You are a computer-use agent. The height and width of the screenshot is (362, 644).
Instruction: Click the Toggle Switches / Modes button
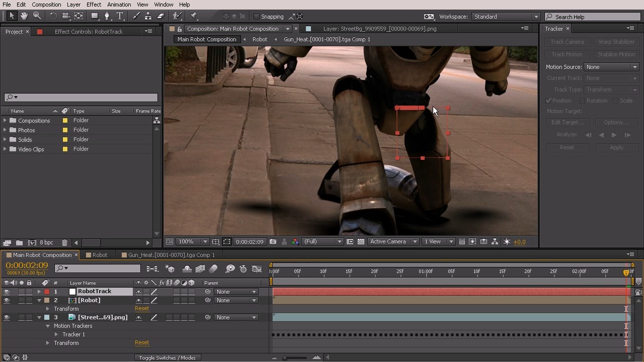coord(167,357)
